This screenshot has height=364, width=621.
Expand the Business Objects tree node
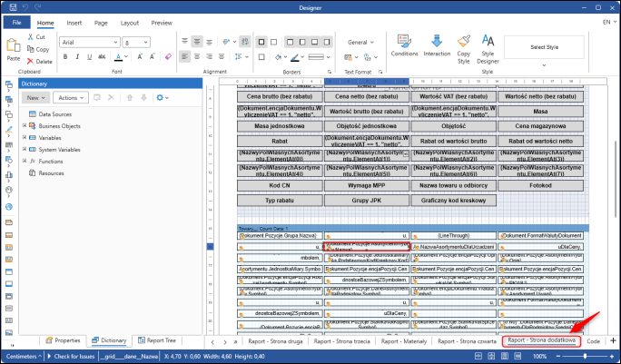point(25,126)
